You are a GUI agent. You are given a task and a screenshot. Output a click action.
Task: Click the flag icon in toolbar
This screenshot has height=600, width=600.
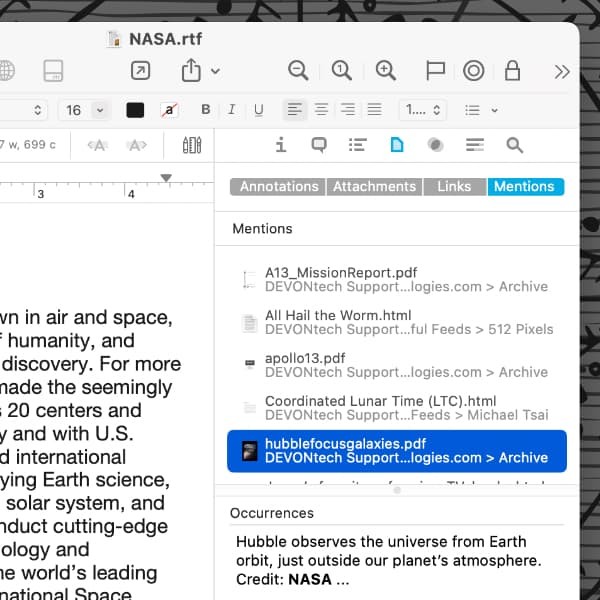point(435,70)
